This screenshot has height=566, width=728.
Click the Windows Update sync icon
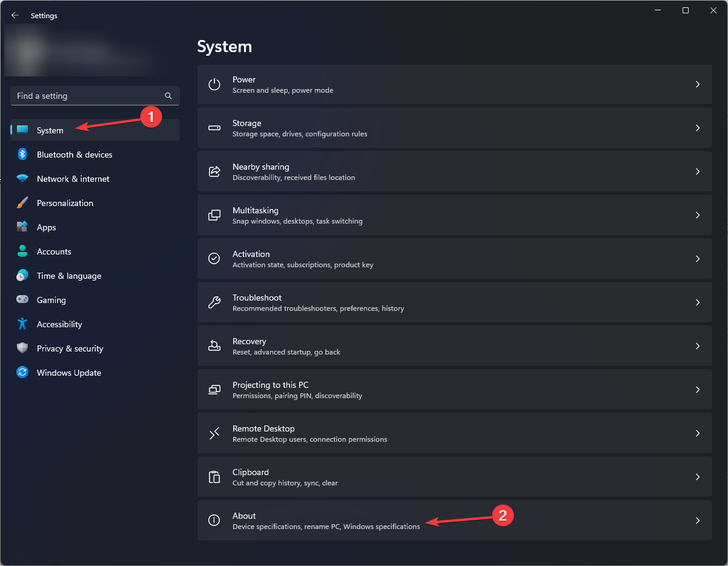coord(22,373)
